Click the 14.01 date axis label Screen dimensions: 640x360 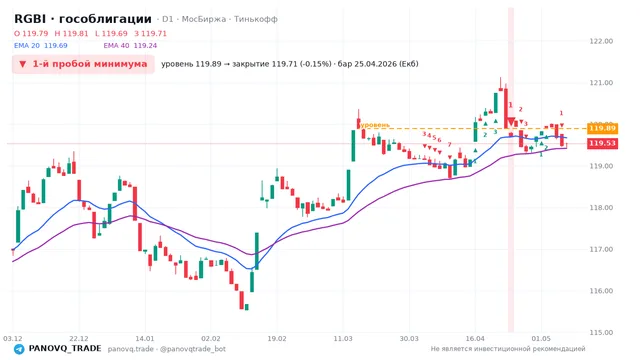point(145,339)
